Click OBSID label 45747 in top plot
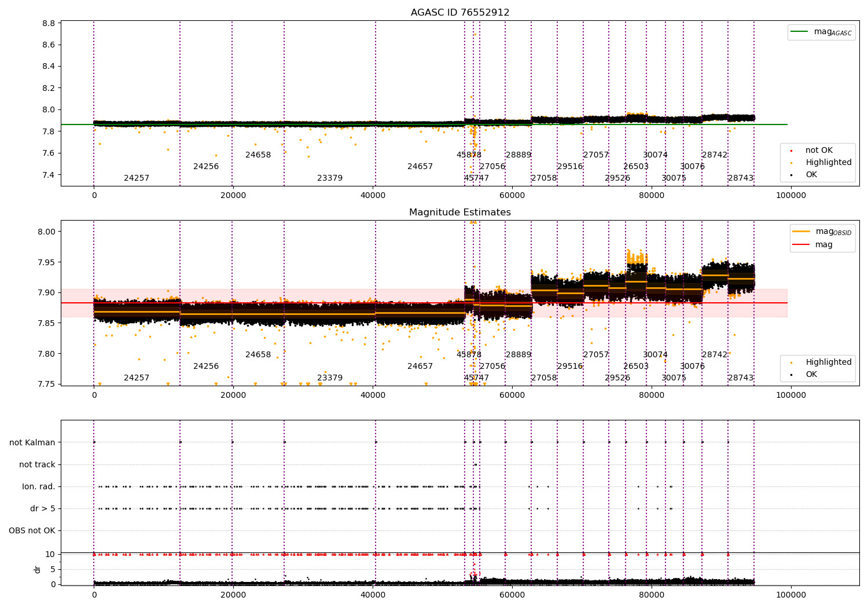 (x=476, y=178)
